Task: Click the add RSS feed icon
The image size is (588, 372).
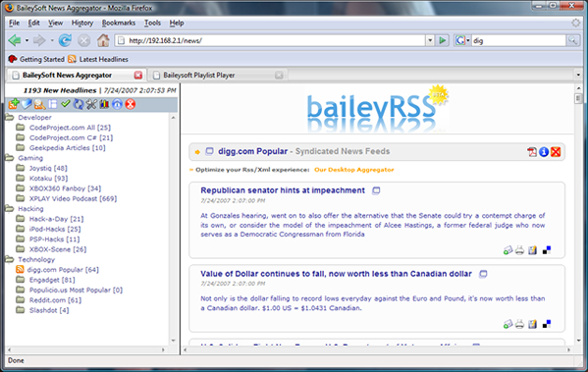Action: tap(13, 104)
